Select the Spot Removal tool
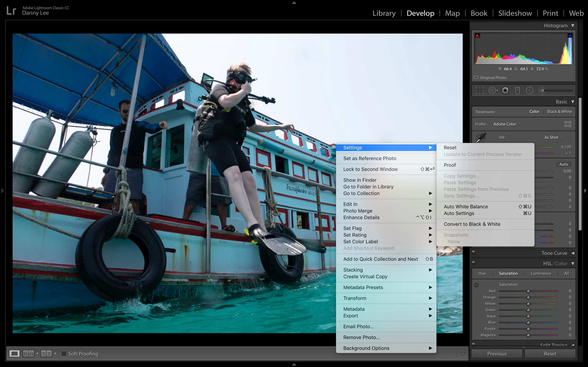 (x=493, y=91)
